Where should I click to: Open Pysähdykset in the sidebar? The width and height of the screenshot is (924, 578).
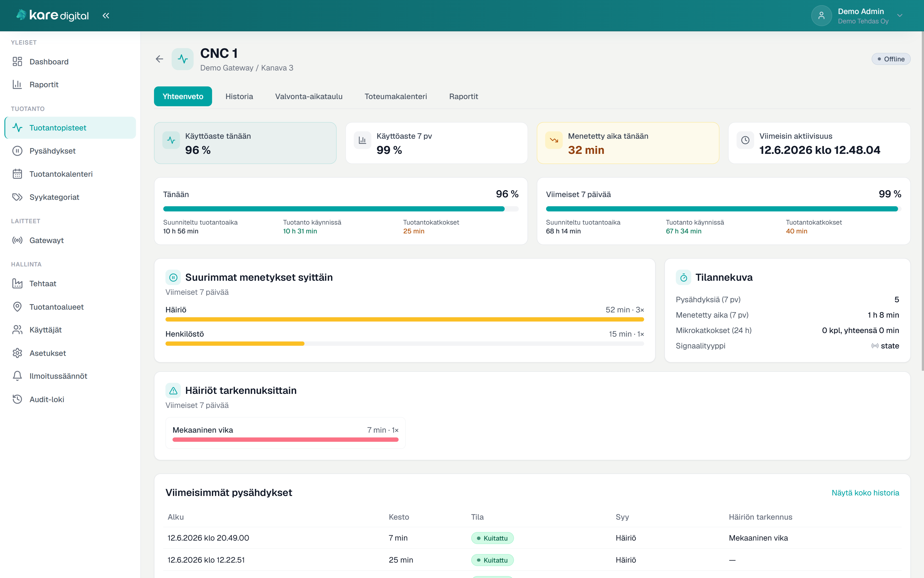tap(70, 151)
